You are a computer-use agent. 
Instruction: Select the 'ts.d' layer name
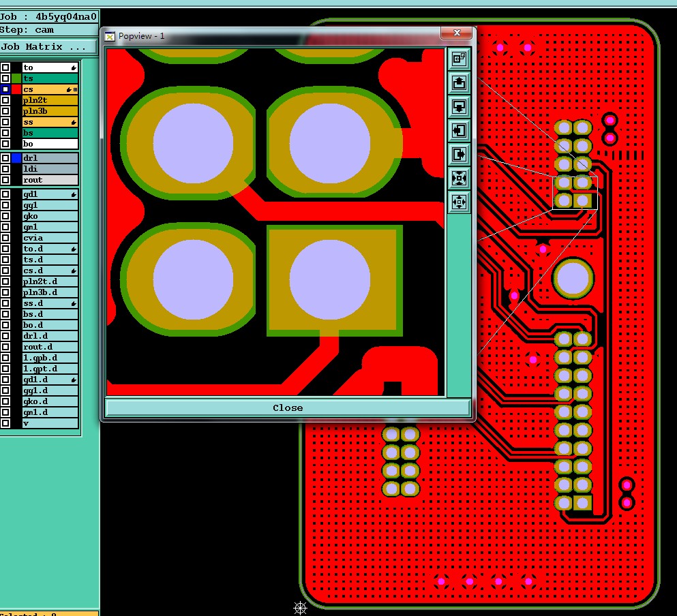[50, 260]
